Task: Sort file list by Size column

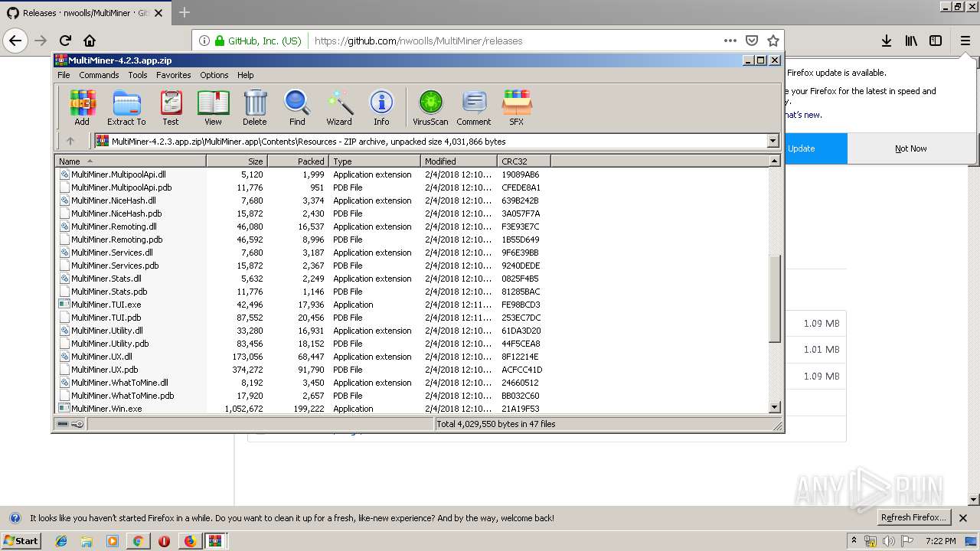Action: [x=237, y=161]
